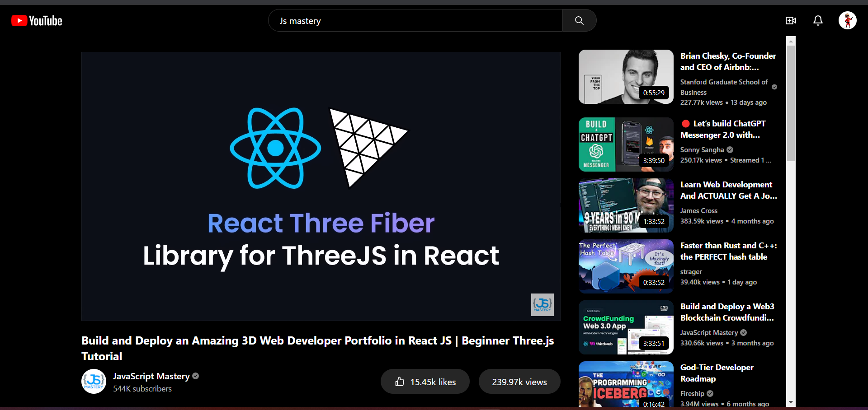Click the Fireship channel name
868x410 pixels.
(692, 393)
